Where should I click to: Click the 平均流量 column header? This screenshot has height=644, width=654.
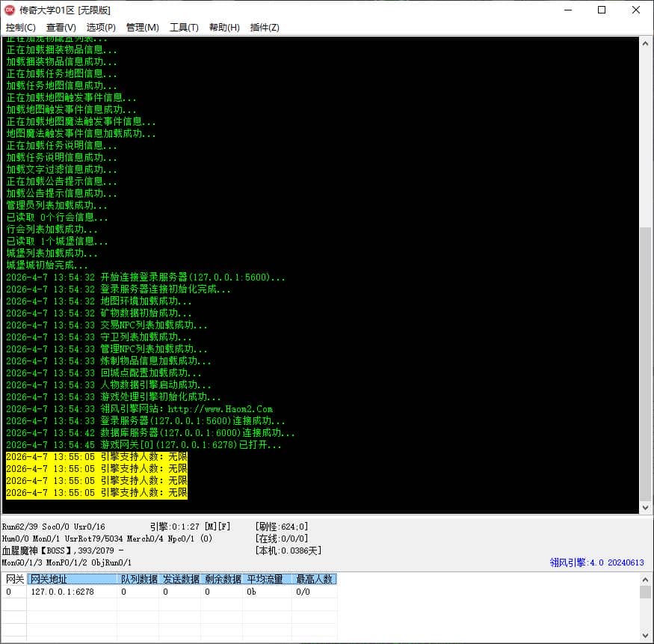click(x=268, y=580)
